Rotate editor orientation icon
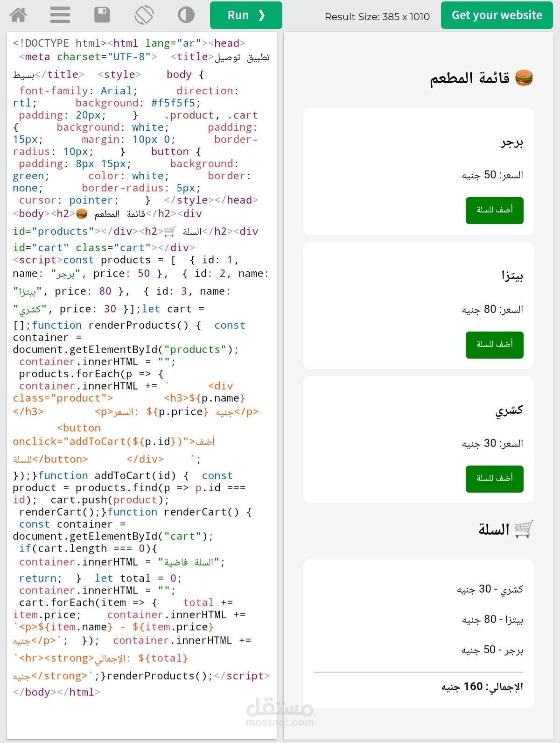 [x=144, y=15]
